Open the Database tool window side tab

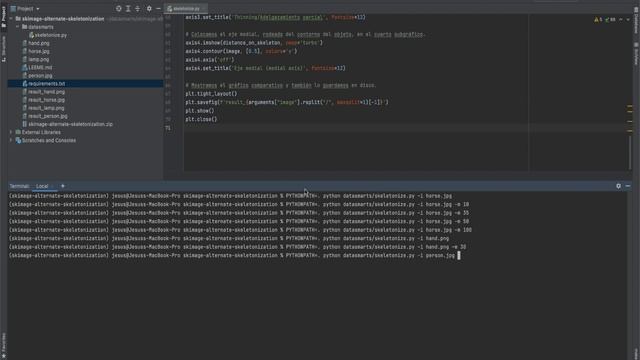tap(636, 20)
